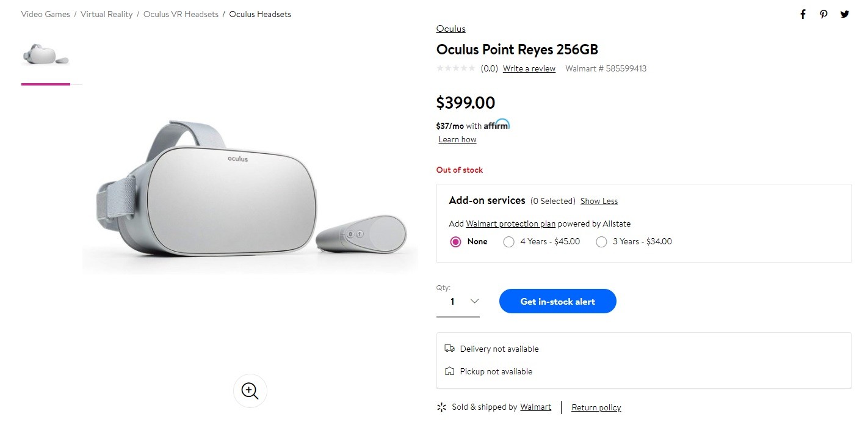Share product on Facebook icon
The image size is (868, 422).
[x=803, y=15]
